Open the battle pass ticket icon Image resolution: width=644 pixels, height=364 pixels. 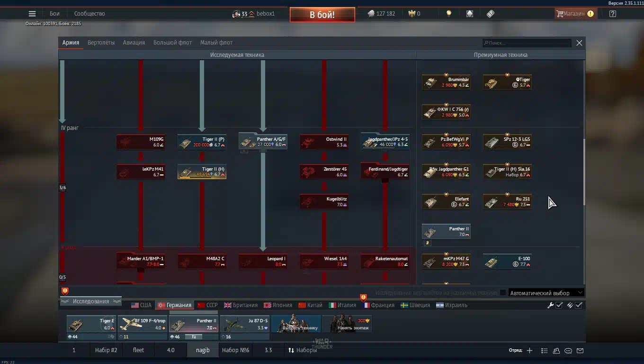point(491,14)
